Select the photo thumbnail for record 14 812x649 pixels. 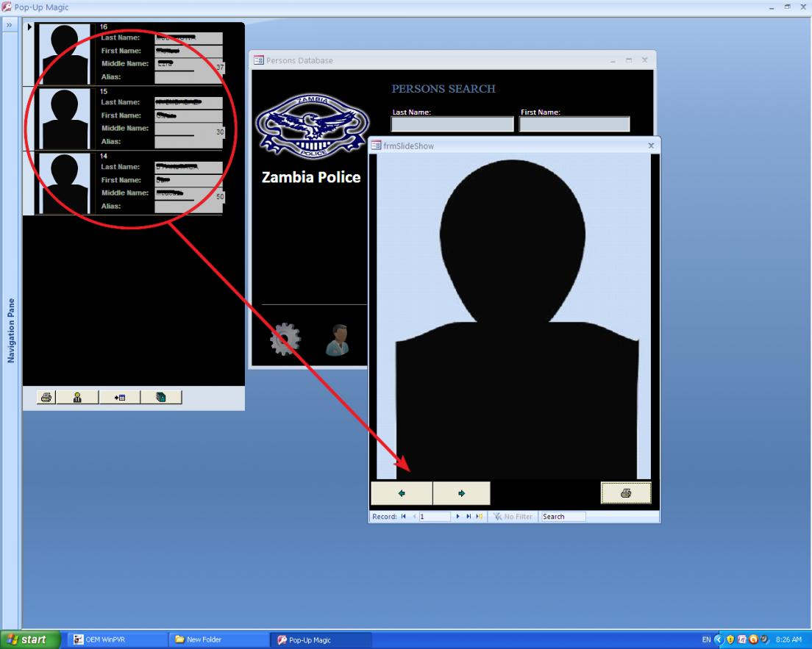click(65, 183)
